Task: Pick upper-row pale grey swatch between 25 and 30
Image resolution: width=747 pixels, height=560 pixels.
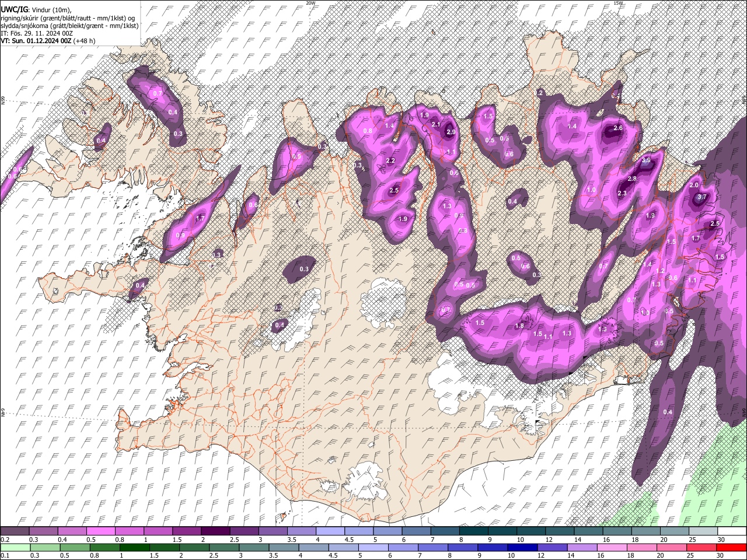Action: pyautogui.click(x=703, y=531)
